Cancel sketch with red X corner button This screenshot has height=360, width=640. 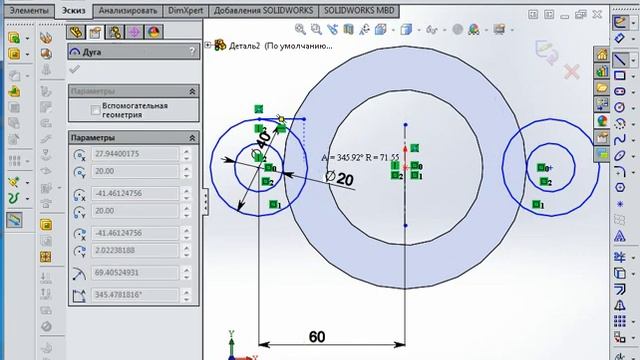[571, 72]
